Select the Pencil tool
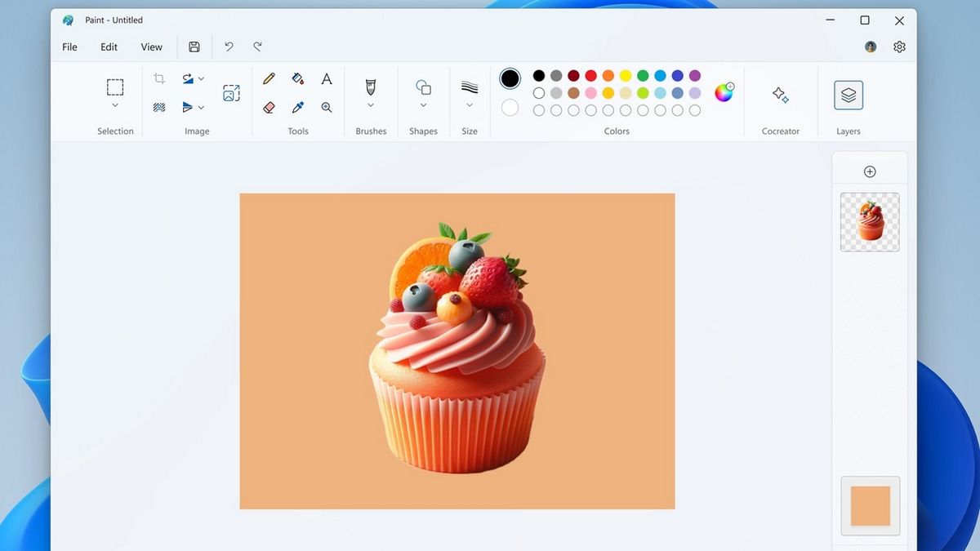980x551 pixels. click(x=269, y=78)
